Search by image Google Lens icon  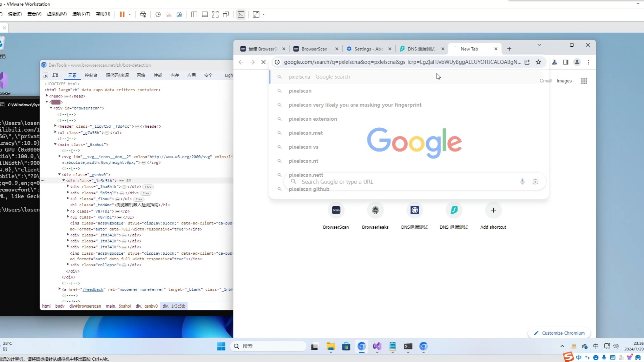click(x=535, y=182)
